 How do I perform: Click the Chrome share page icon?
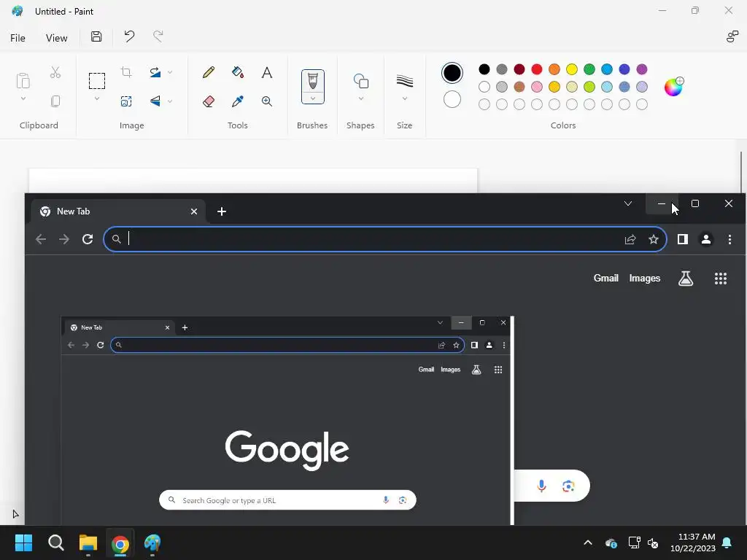tap(630, 239)
